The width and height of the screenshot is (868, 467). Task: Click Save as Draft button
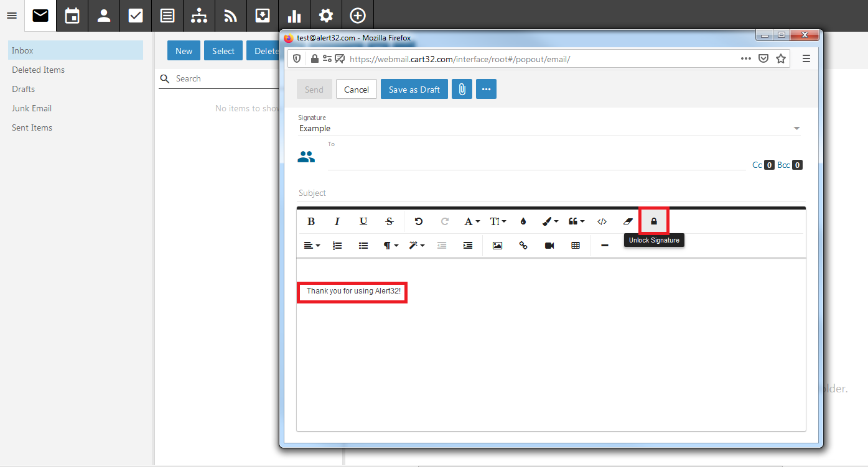click(414, 90)
